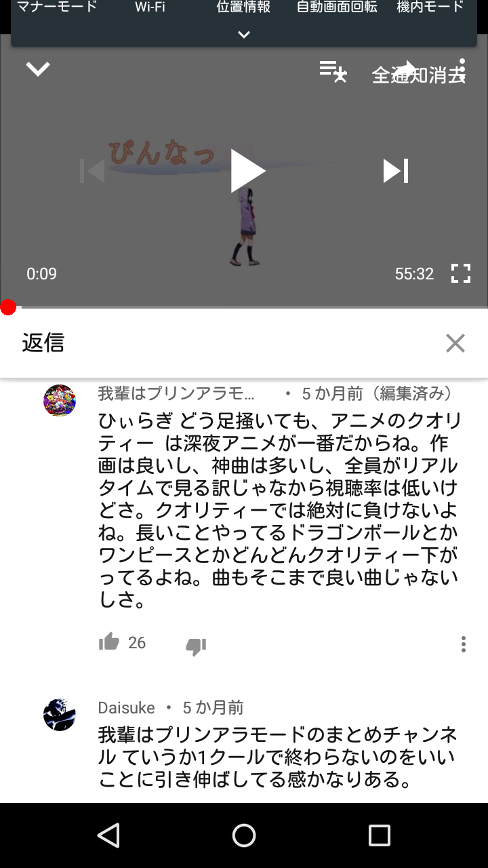Image resolution: width=488 pixels, height=868 pixels.
Task: Open Daisuke's profile avatar
Action: [x=60, y=715]
